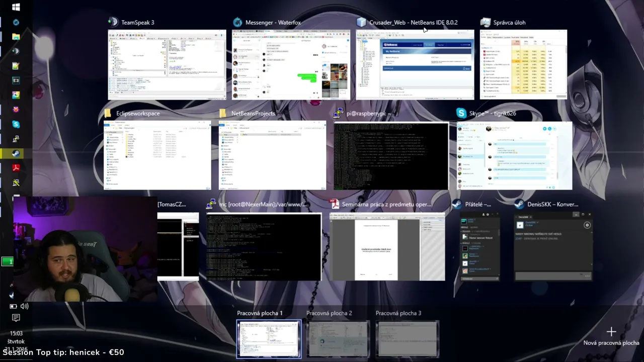Click the 15:03 taskbar clock

[x=16, y=333]
